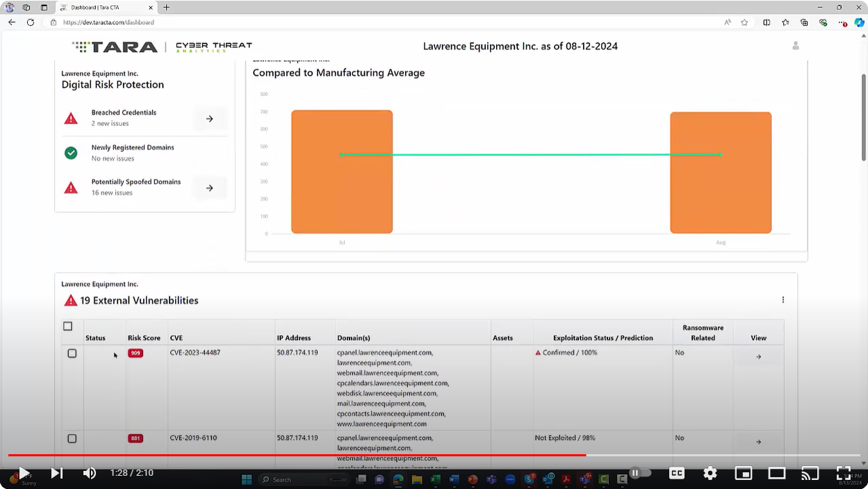The image size is (868, 489).
Task: Click the CVE-2019-6110 text
Action: (193, 438)
